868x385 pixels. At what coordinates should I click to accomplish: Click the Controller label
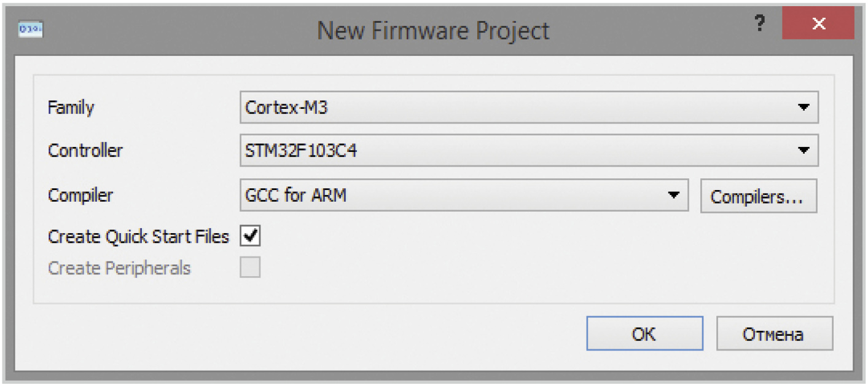point(85,150)
